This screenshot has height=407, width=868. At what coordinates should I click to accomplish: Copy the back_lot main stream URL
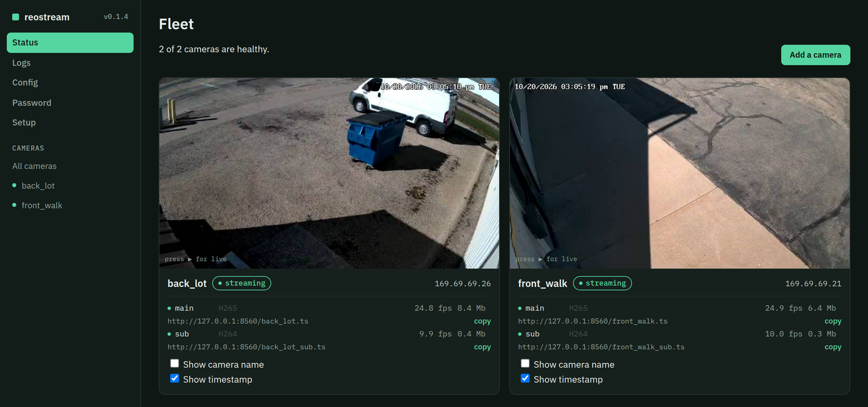pyautogui.click(x=482, y=321)
